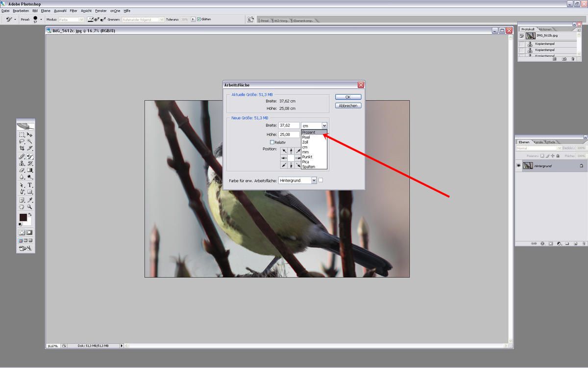
Task: Pick the Clone Stamp tool in toolbox
Action: point(22,163)
